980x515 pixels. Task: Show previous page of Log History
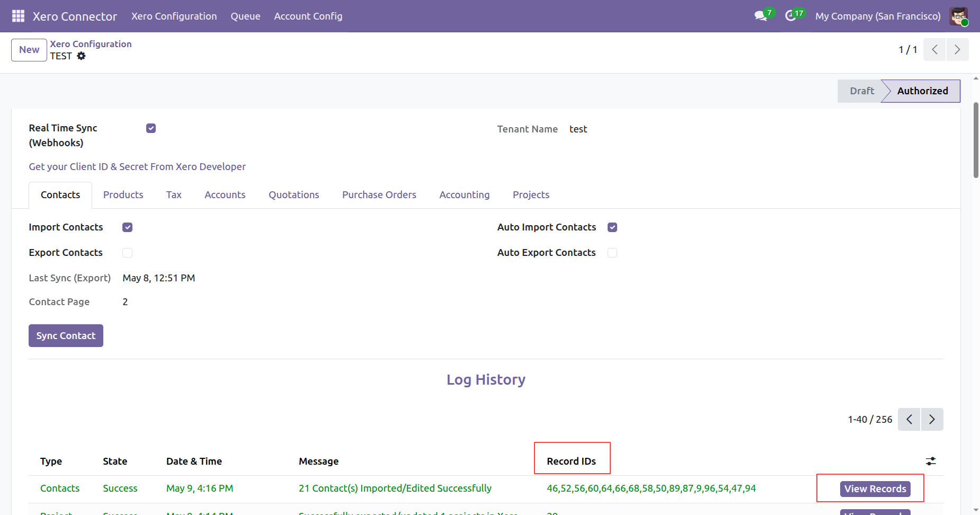(909, 419)
